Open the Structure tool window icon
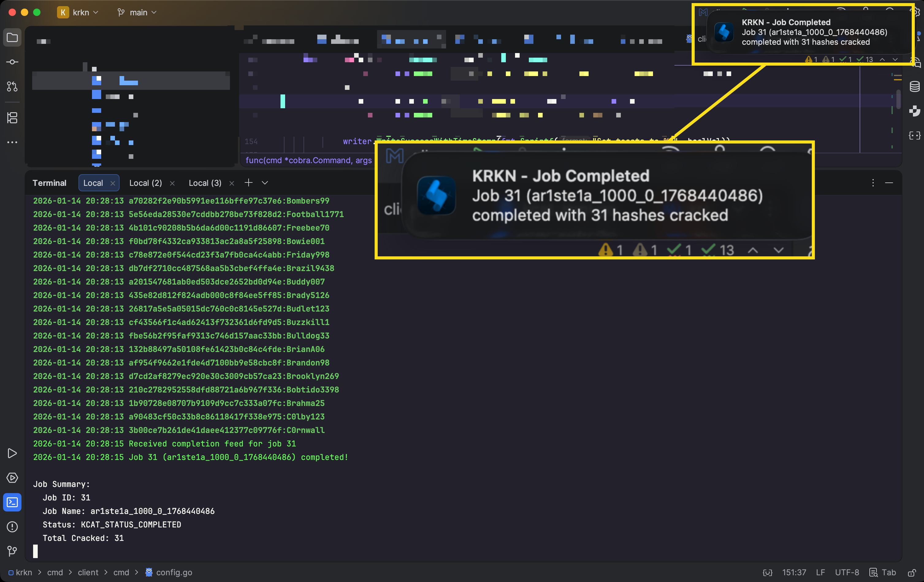The image size is (924, 582). [x=12, y=117]
